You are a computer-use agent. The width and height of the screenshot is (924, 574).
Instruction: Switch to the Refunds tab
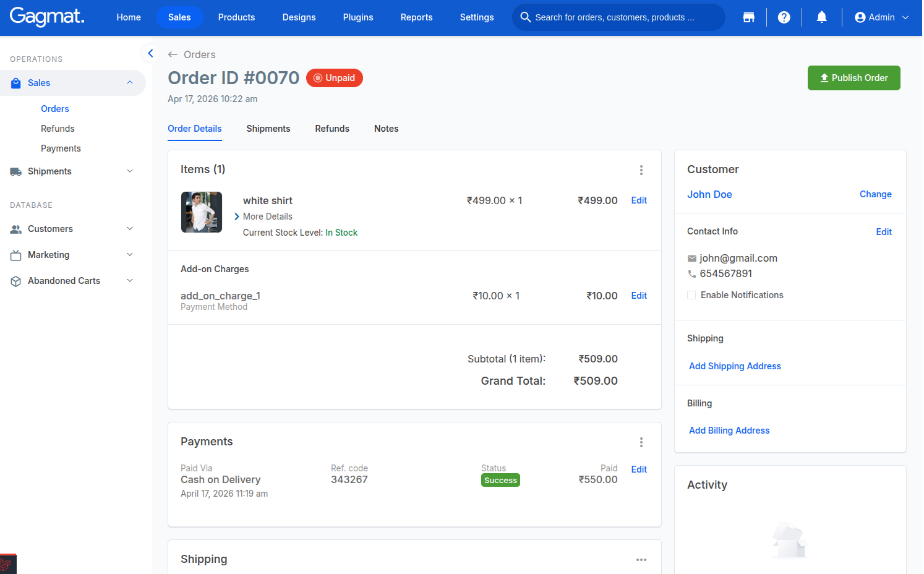coord(332,129)
